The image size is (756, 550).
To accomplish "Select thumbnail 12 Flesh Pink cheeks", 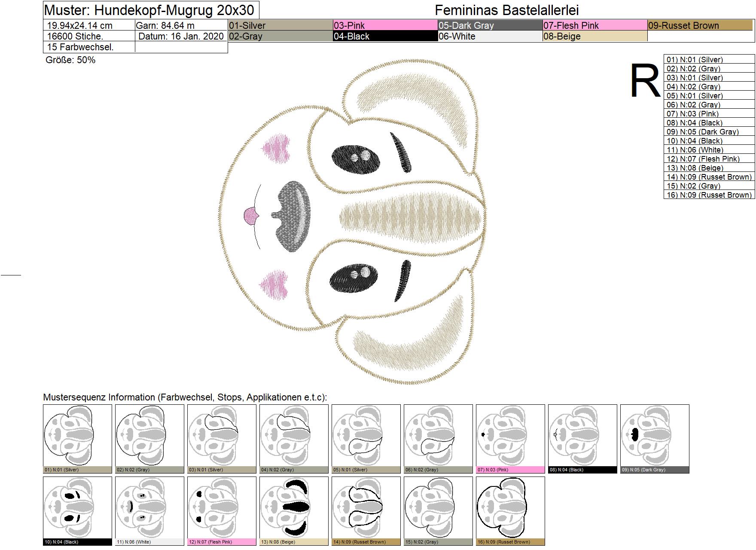I will click(x=222, y=511).
